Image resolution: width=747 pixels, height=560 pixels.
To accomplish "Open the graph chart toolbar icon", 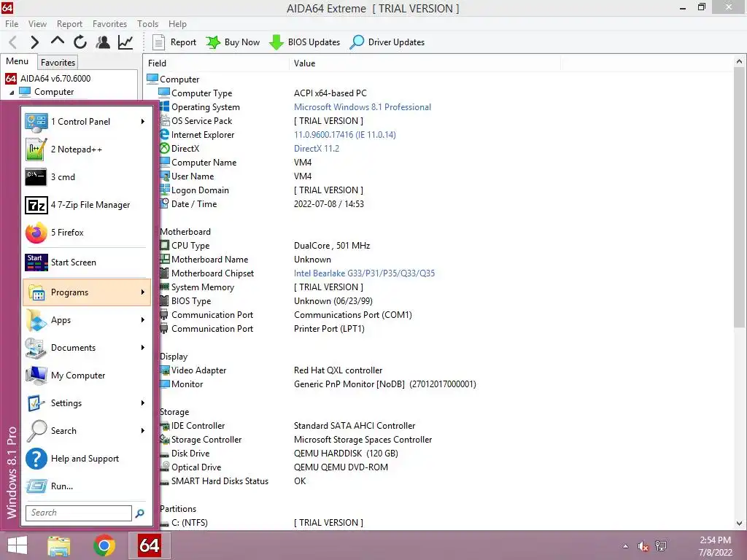I will [x=125, y=42].
